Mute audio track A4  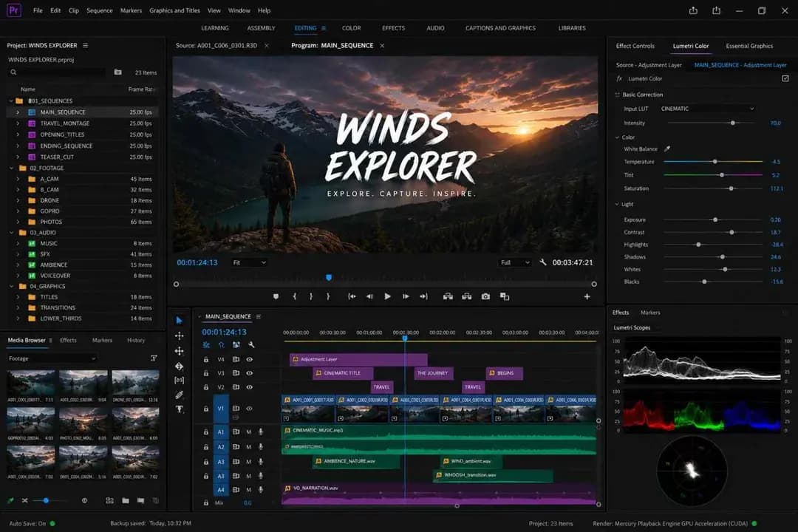249,490
